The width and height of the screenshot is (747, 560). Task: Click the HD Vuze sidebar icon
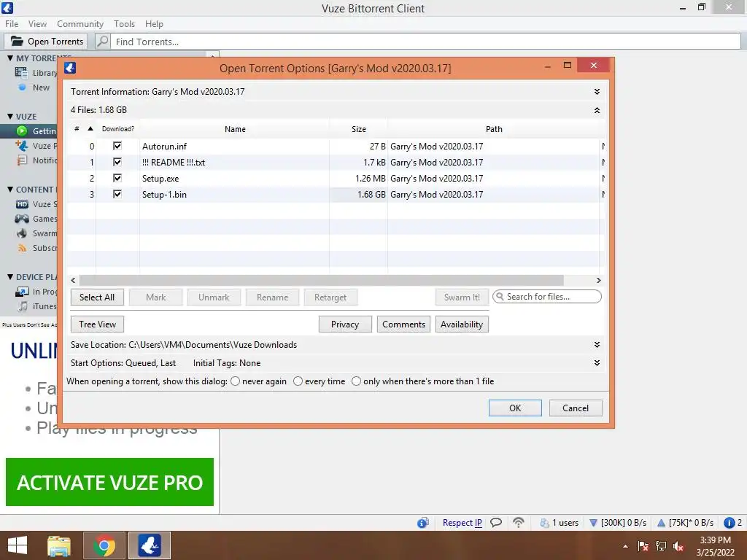tap(22, 204)
